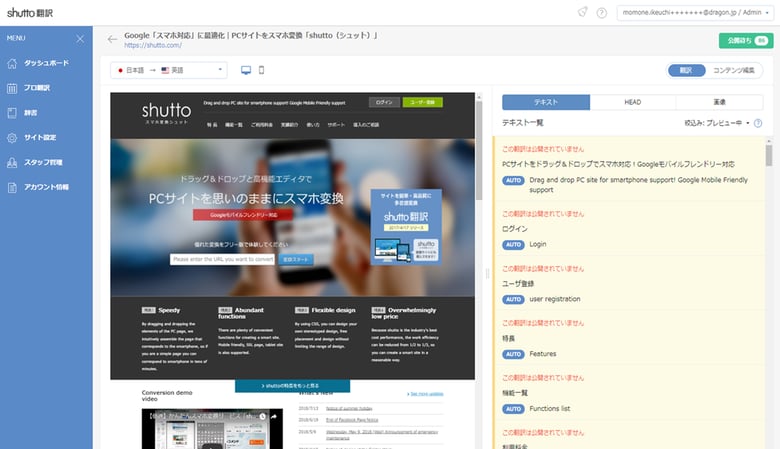Click the AUTO badge next to Features
The image size is (780, 449).
[x=513, y=354]
